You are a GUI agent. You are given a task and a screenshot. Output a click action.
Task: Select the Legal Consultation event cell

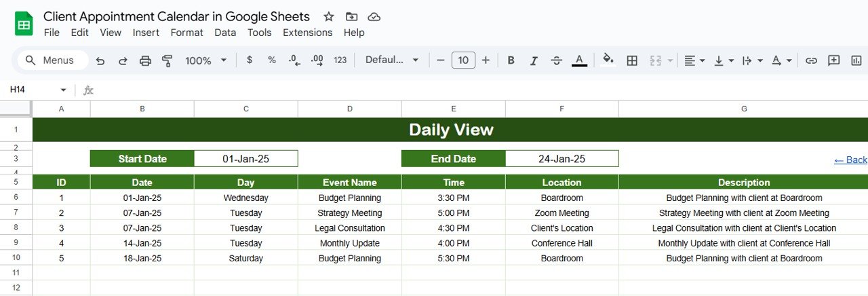349,228
